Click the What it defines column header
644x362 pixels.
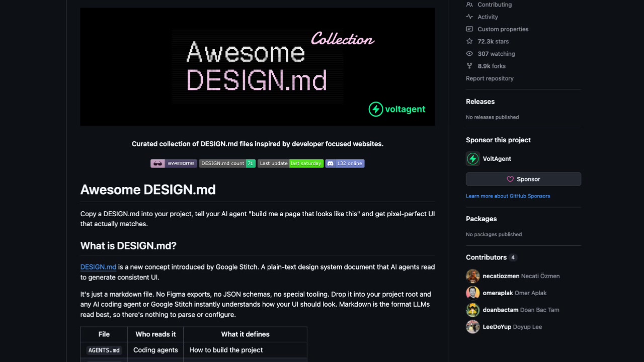coord(245,334)
